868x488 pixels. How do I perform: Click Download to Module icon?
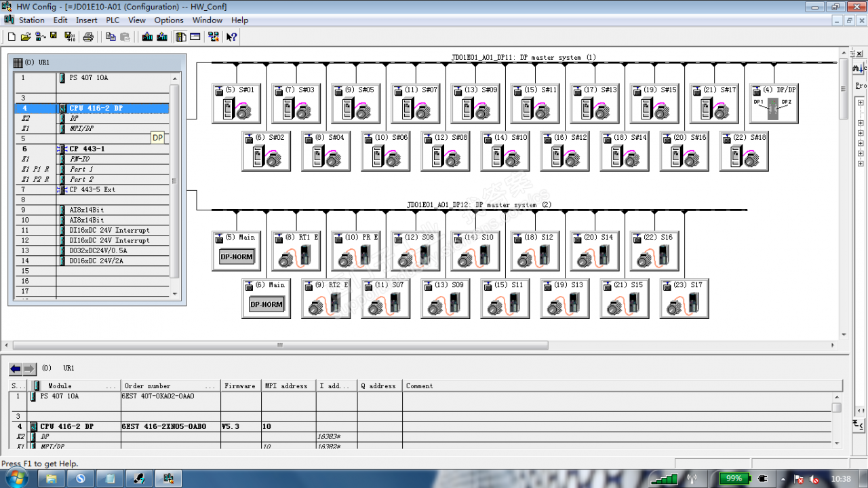[147, 37]
